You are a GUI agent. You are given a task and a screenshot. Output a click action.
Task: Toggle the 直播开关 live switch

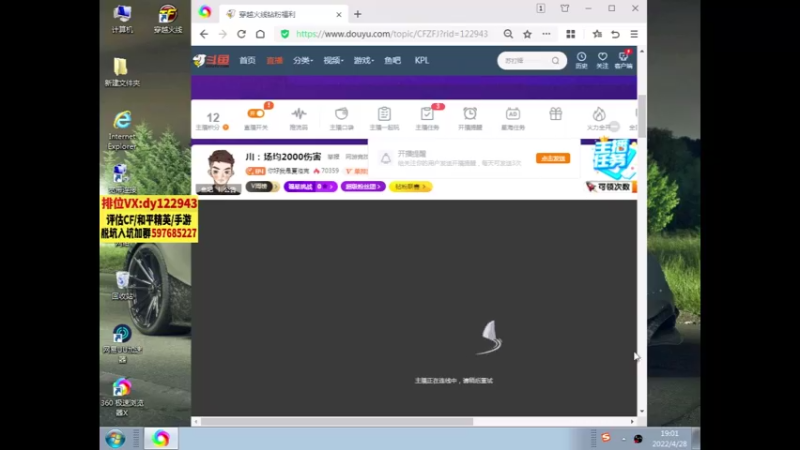click(x=256, y=114)
